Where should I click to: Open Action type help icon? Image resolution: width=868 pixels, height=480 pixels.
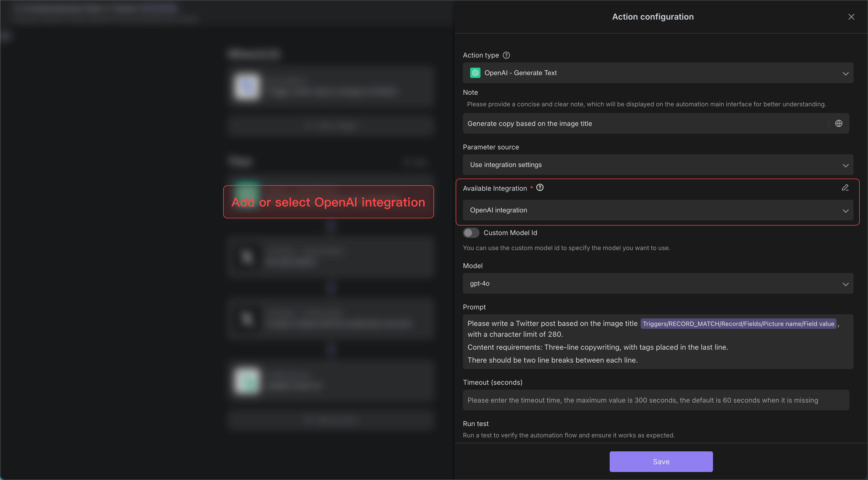[506, 55]
